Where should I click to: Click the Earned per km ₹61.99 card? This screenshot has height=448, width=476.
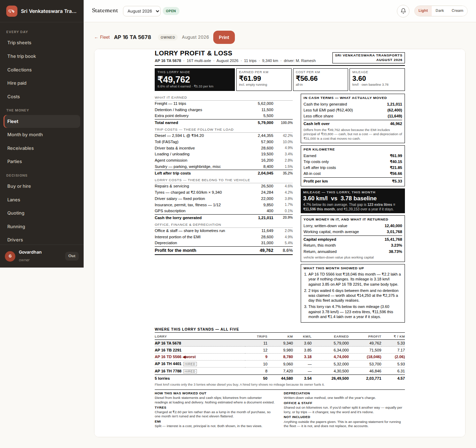coord(264,79)
